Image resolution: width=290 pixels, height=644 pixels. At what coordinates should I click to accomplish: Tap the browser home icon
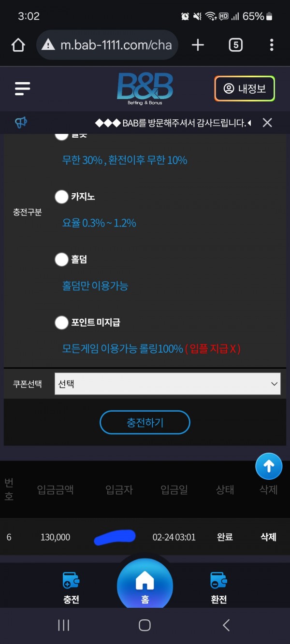click(18, 45)
